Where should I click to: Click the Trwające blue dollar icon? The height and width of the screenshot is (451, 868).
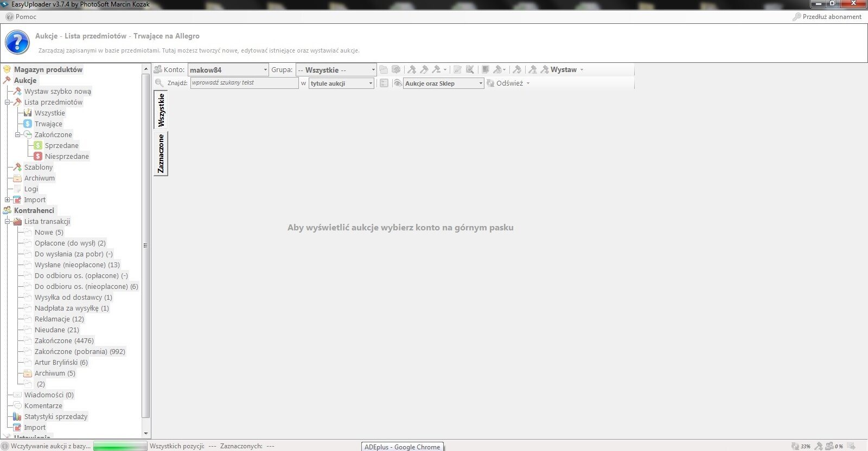pos(28,124)
